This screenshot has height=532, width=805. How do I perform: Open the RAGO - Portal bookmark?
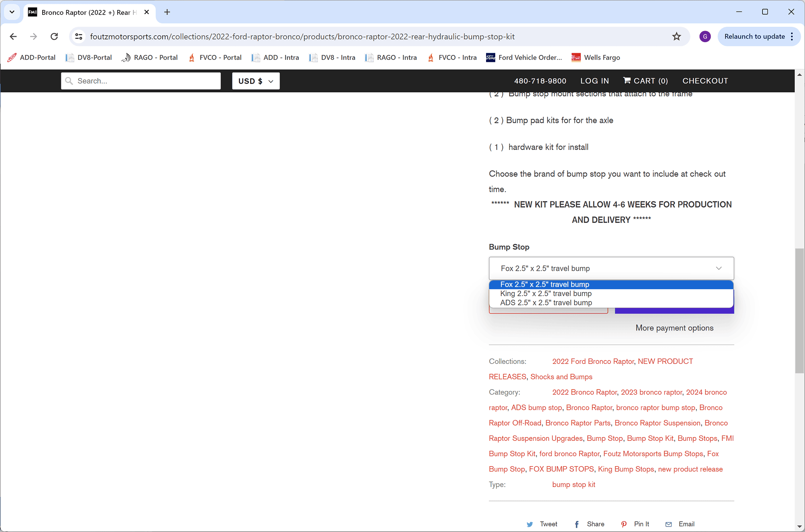pyautogui.click(x=149, y=57)
